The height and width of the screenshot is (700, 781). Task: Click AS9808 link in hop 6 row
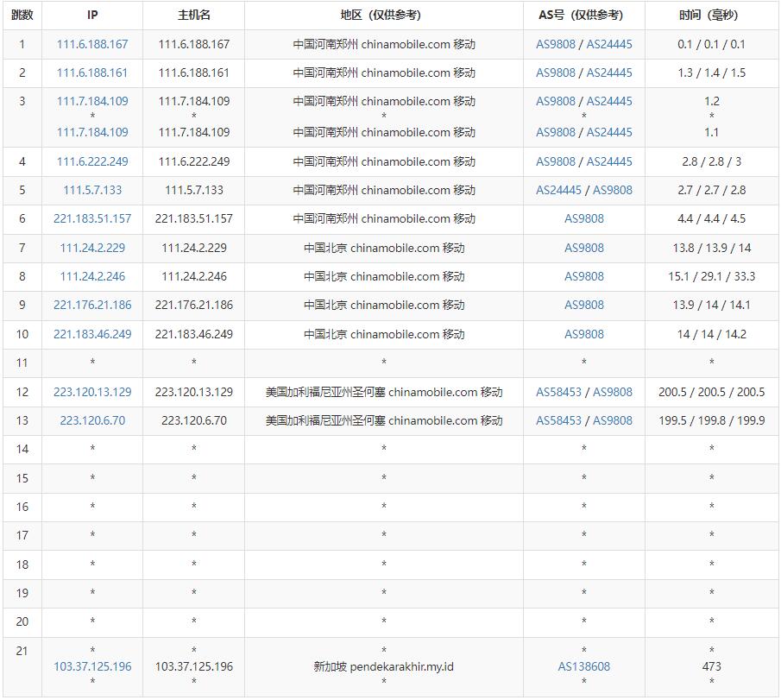(x=583, y=218)
